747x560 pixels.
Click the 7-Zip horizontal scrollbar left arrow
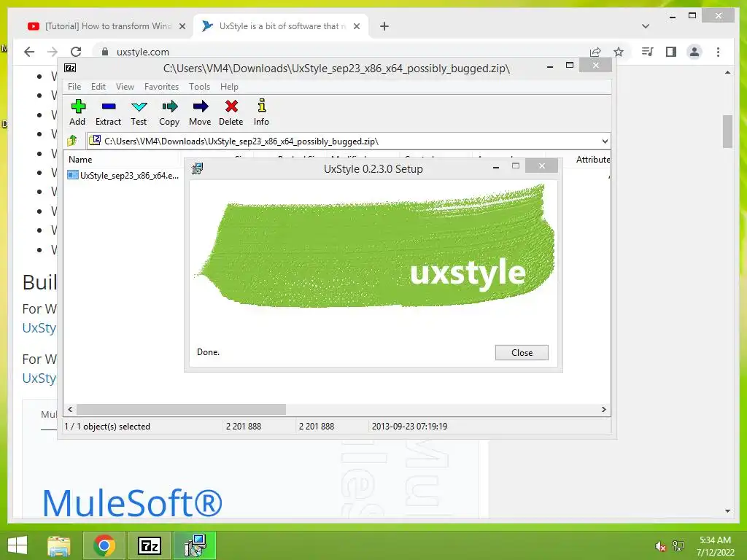click(71, 410)
